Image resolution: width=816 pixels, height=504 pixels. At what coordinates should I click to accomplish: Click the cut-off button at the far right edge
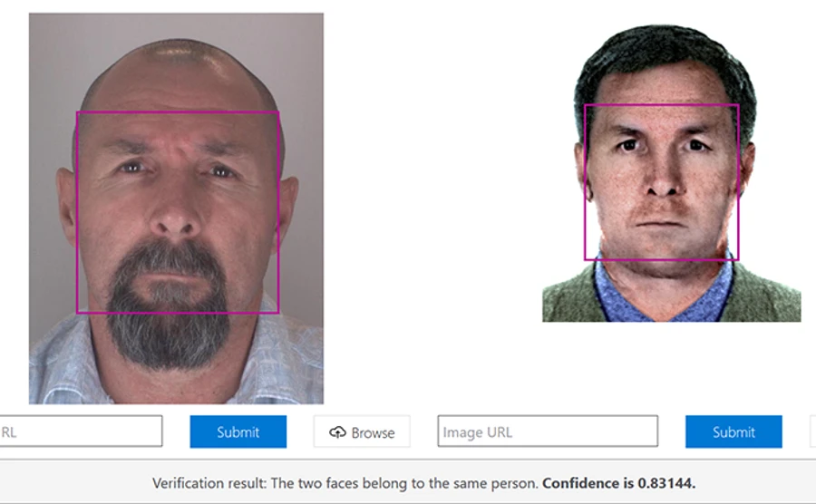click(811, 432)
